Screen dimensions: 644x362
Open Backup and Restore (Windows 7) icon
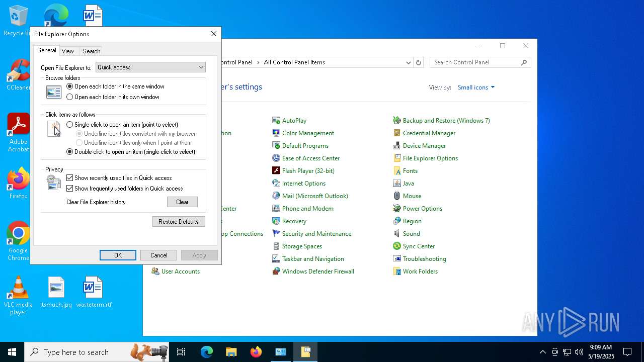click(x=397, y=121)
